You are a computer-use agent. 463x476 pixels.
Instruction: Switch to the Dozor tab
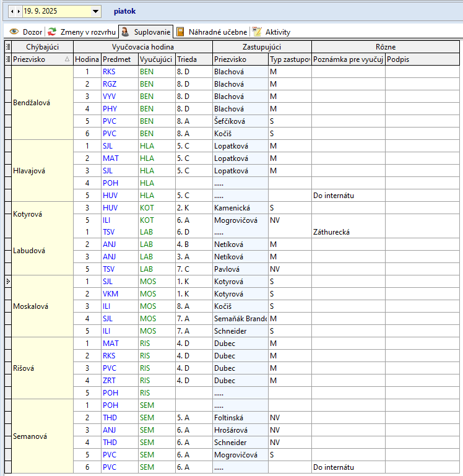(x=32, y=32)
